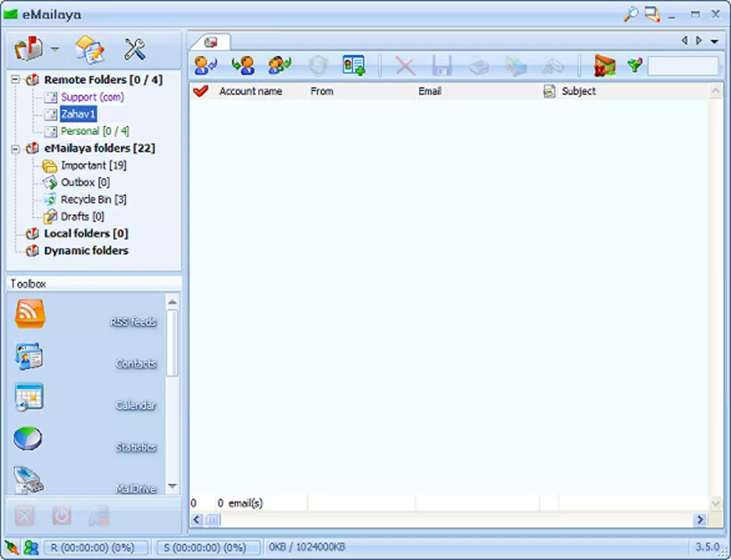Open the tab list dropdown arrow
The height and width of the screenshot is (560, 731).
pos(714,41)
